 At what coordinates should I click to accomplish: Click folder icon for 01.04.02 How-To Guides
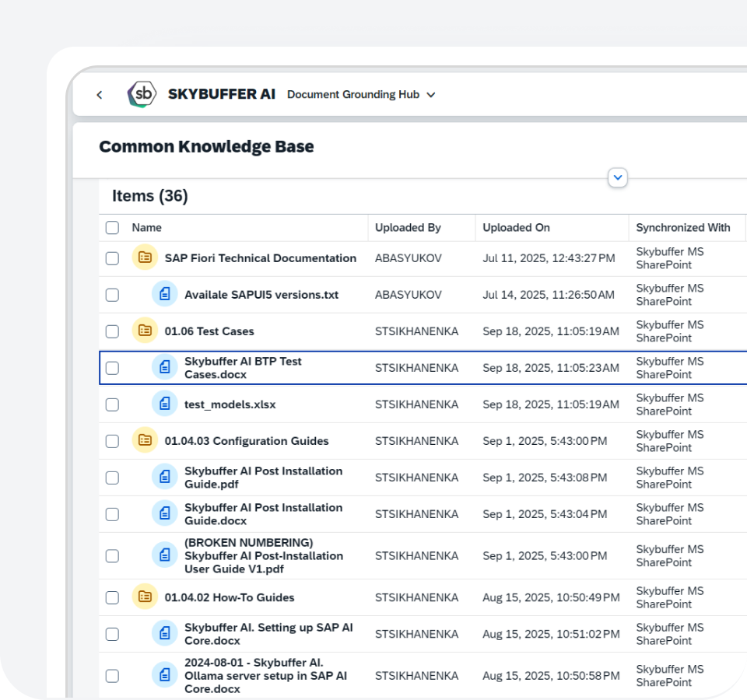point(145,597)
